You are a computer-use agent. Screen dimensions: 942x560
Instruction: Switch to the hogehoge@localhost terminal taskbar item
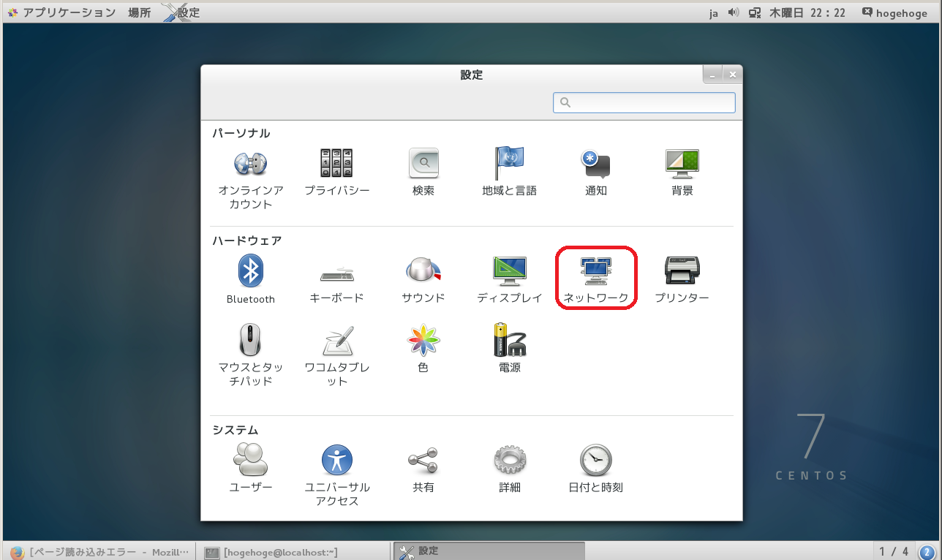(x=294, y=551)
